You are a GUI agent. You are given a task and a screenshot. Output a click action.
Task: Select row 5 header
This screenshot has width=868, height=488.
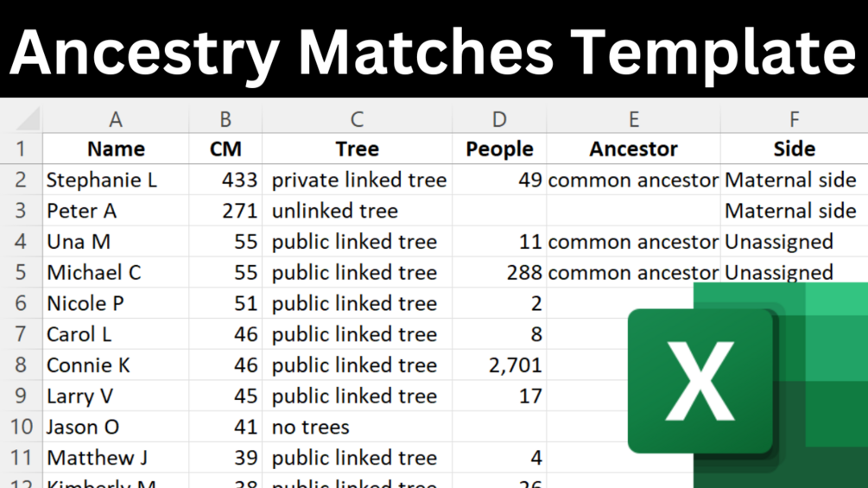click(21, 273)
